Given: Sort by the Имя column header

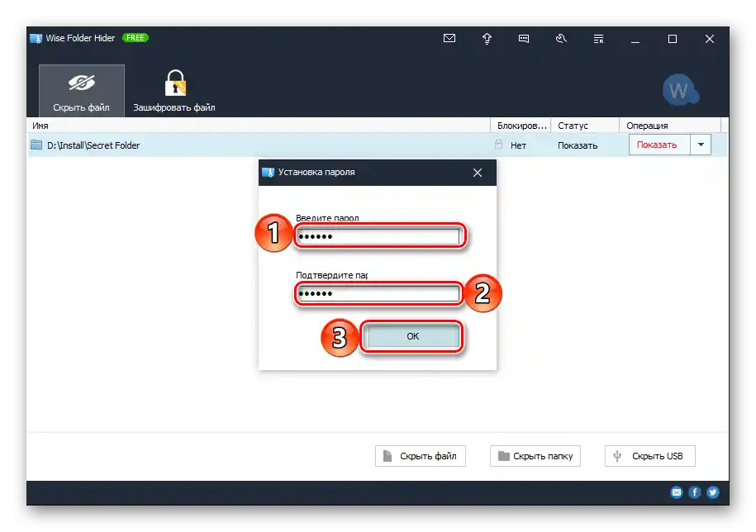Looking at the screenshot, I should pyautogui.click(x=259, y=126).
